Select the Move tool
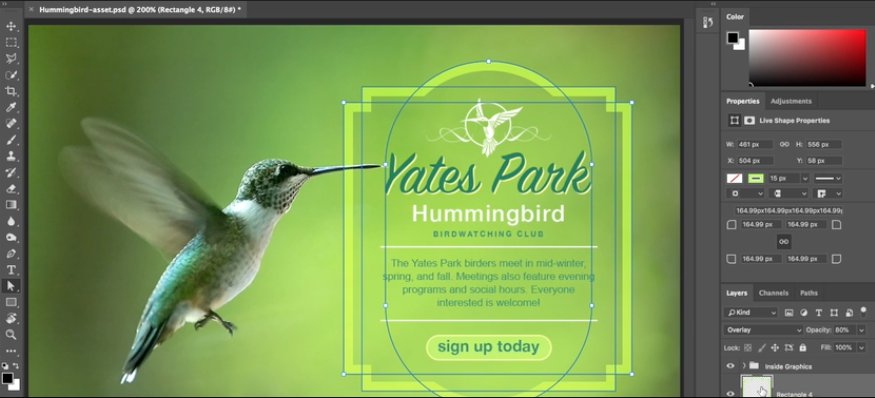 (11, 26)
